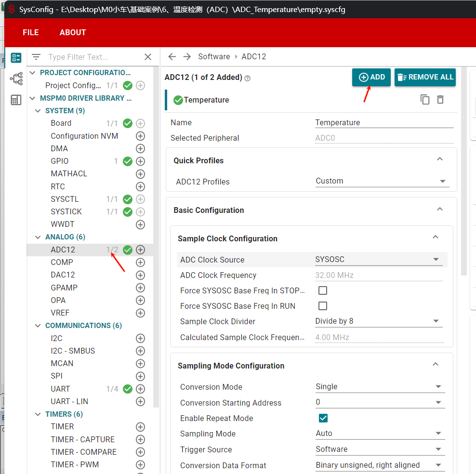Add a TIMER - PWM module plus icon
The width and height of the screenshot is (476, 474).
point(140,464)
